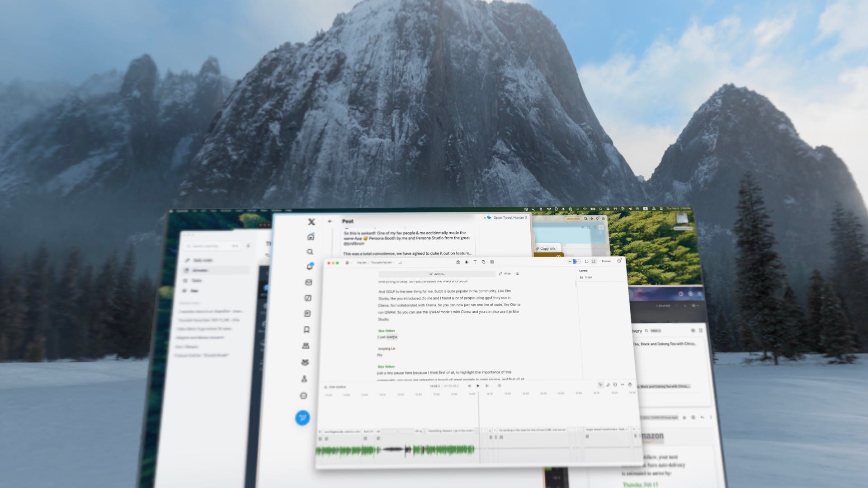Open Lists icon in X sidebar

point(307,313)
